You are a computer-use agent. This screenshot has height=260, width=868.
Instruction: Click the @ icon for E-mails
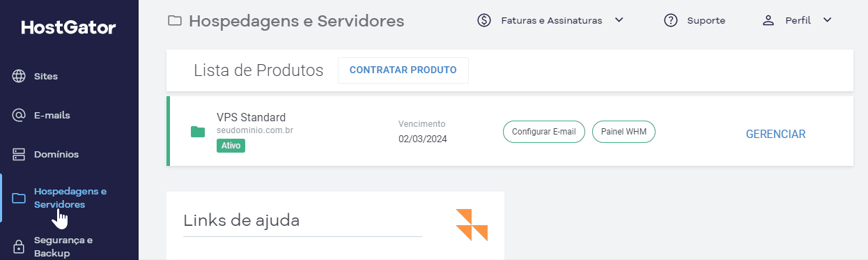pos(20,116)
